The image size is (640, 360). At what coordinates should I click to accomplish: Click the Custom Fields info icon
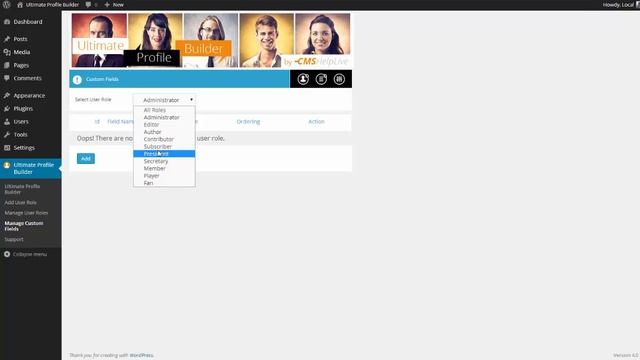point(77,80)
